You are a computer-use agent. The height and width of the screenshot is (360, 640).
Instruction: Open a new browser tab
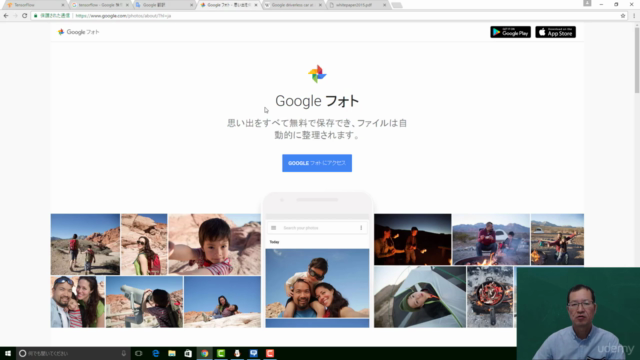(x=397, y=5)
